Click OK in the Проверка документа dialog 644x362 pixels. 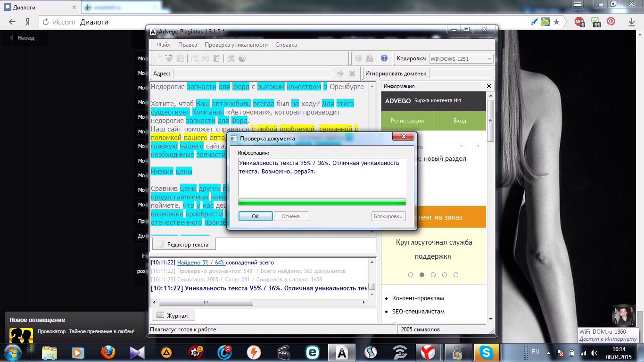pos(255,216)
